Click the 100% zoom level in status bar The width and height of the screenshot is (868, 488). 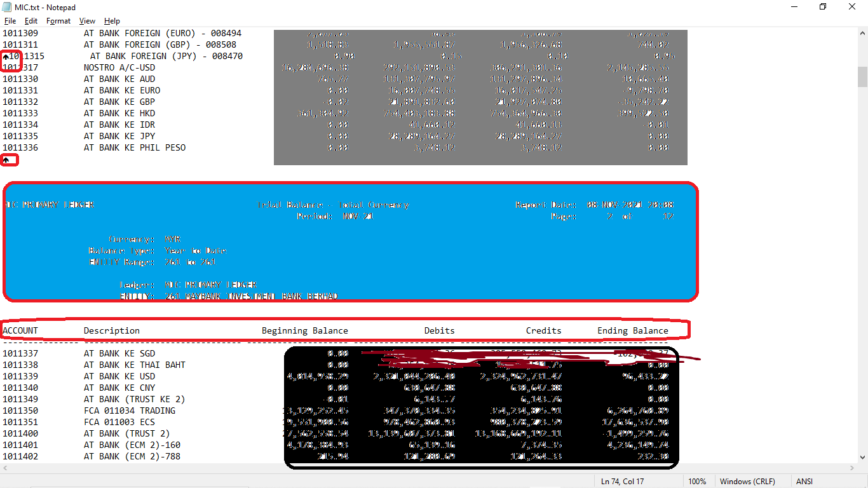tap(697, 481)
